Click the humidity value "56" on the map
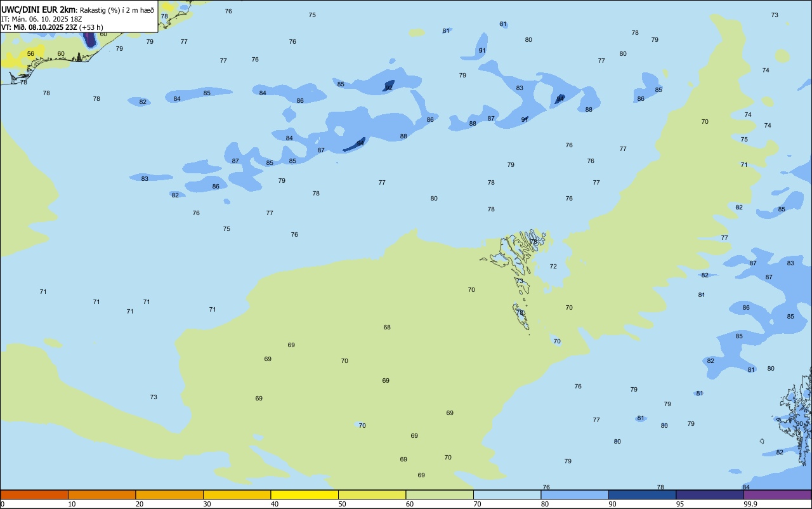Screen dimensions: 812x509 pos(30,54)
